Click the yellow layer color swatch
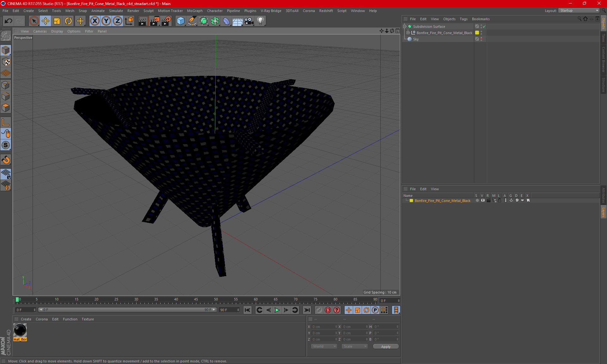 pyautogui.click(x=411, y=201)
